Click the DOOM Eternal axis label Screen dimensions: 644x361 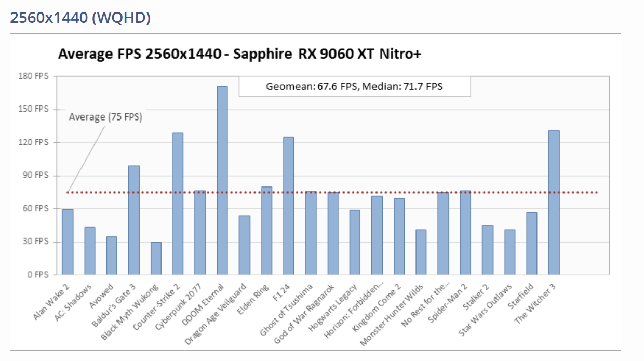(203, 305)
